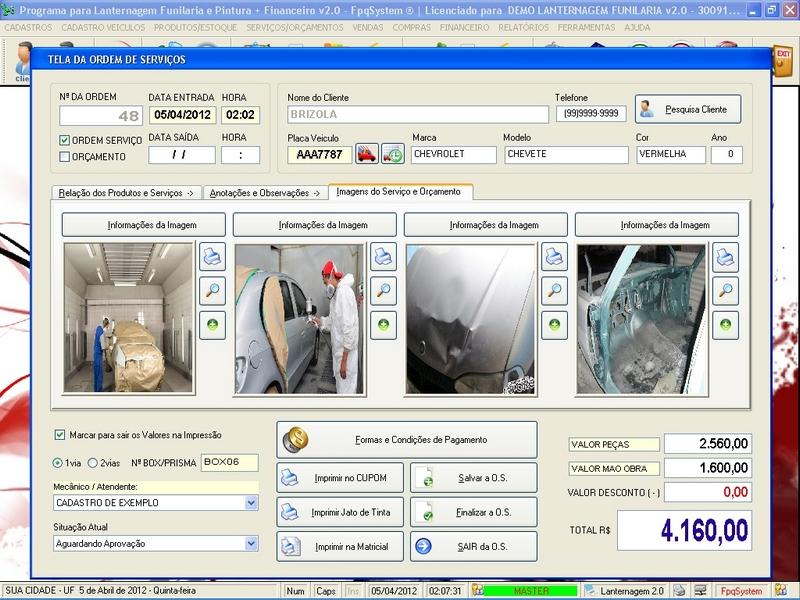
Task: Click Formas e Condições de Pagamento button
Action: point(406,439)
